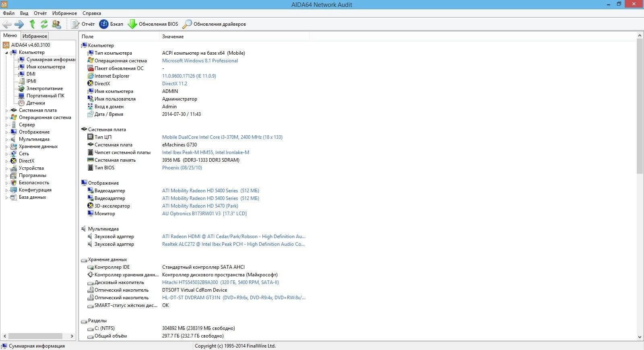Screen dimensions: 644x350
Task: Click the Отображение monitor icon in tree
Action: point(14,132)
